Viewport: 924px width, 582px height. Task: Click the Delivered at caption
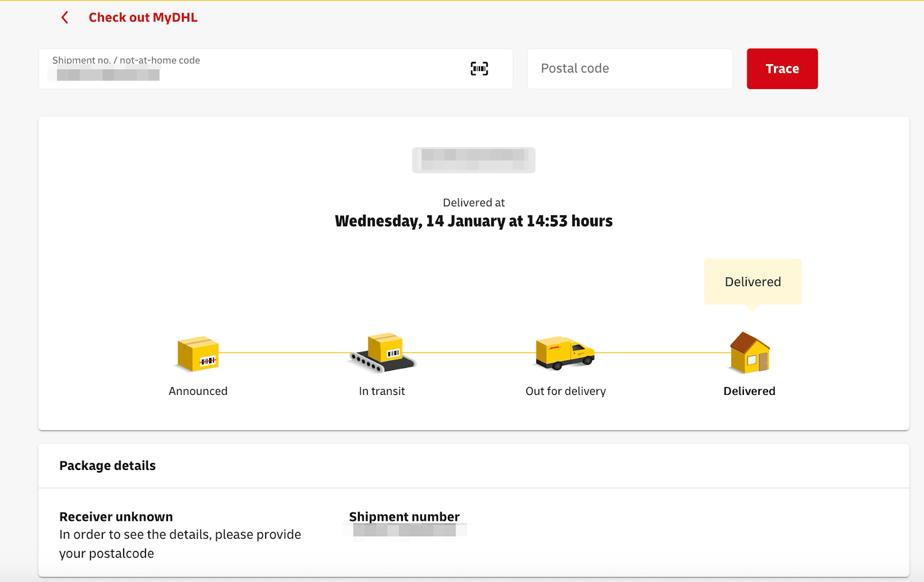[x=474, y=203]
